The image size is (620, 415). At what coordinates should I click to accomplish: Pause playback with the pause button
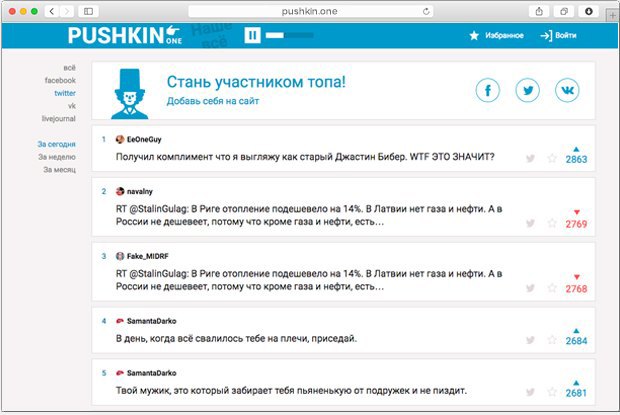[252, 35]
